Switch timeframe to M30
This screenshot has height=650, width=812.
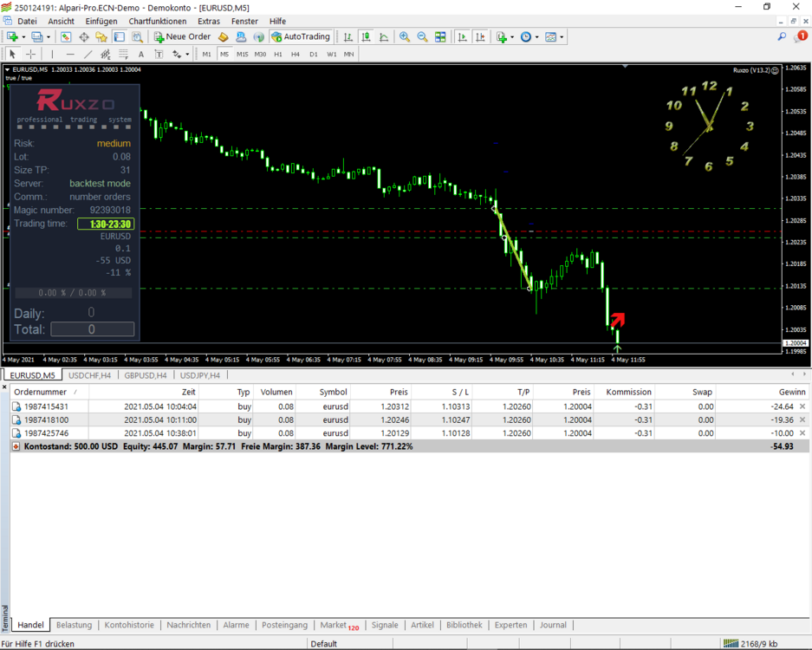(x=260, y=54)
